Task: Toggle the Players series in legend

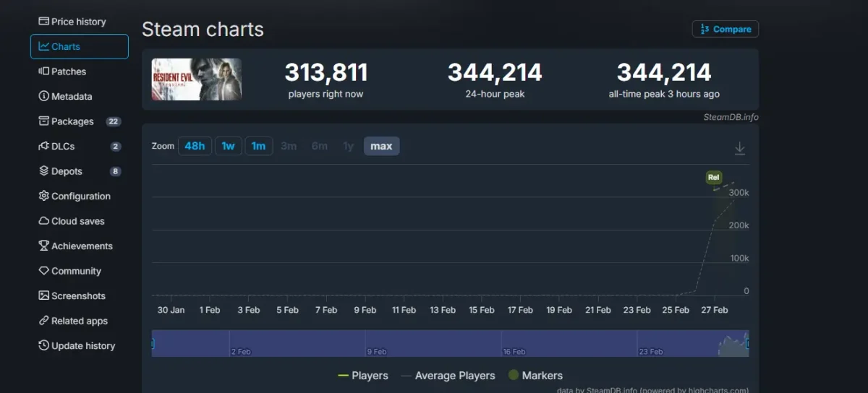Action: click(x=363, y=376)
